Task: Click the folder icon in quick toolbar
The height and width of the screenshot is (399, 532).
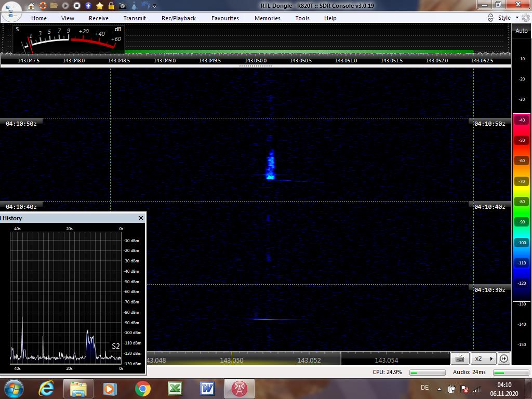Action: (x=54, y=6)
